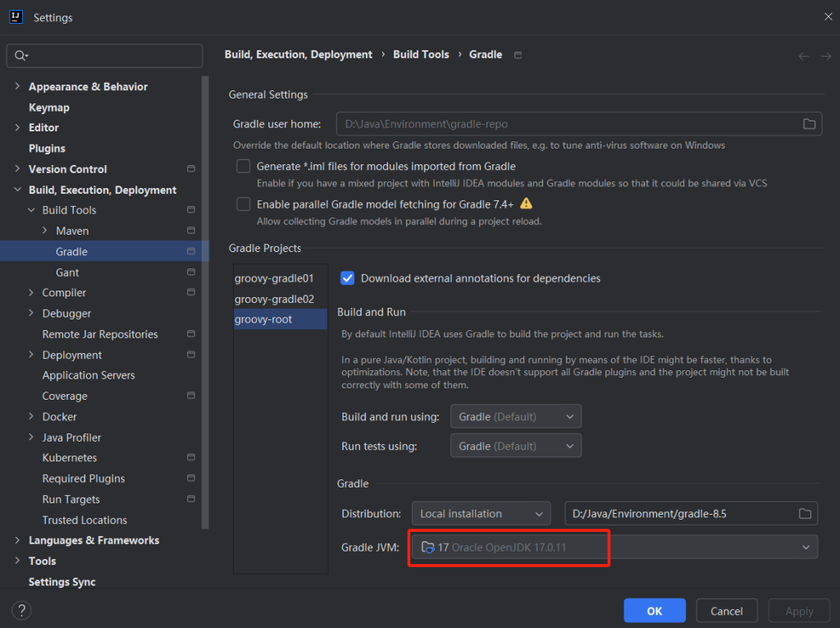Viewport: 840px width, 628px height.
Task: Uncheck Download external annotations for dependencies
Action: click(347, 277)
